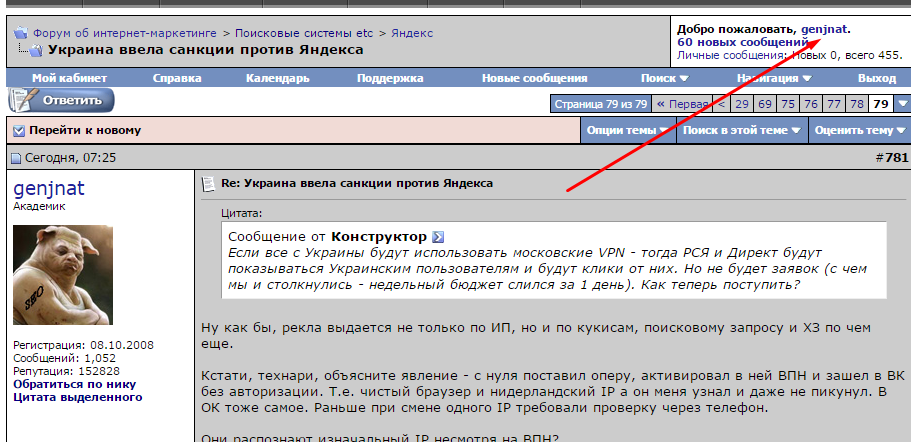This screenshot has height=442, width=911.
Task: Open the Поиск в этой теме dropdown
Action: coord(742,130)
